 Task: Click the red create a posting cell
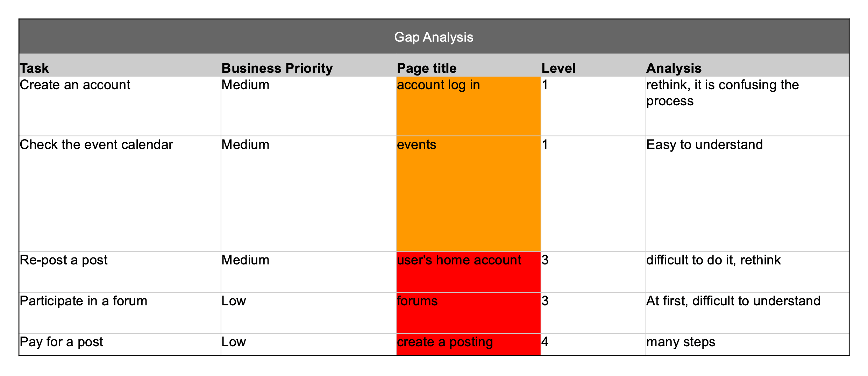tap(468, 344)
